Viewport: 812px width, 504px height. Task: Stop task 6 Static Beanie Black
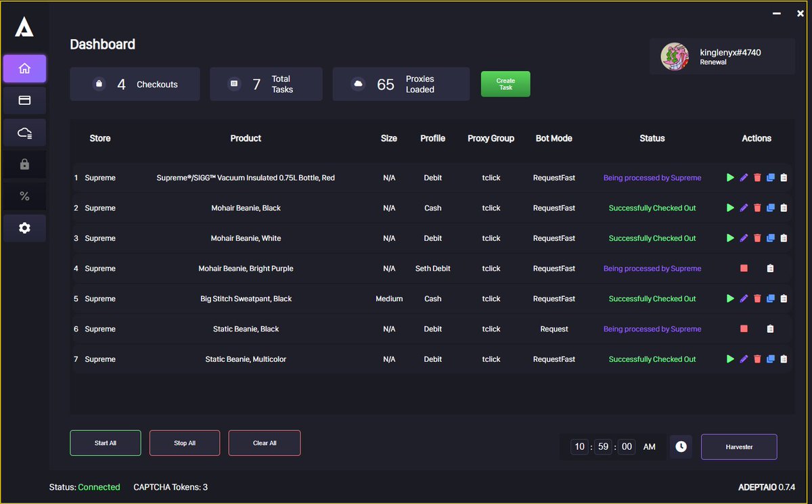click(x=744, y=329)
